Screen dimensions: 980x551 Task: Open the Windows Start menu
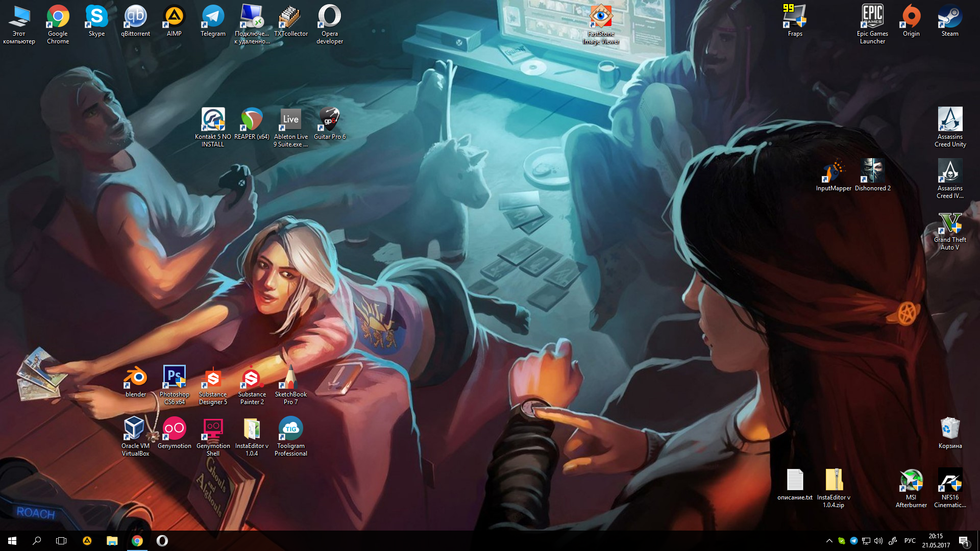pos(12,541)
